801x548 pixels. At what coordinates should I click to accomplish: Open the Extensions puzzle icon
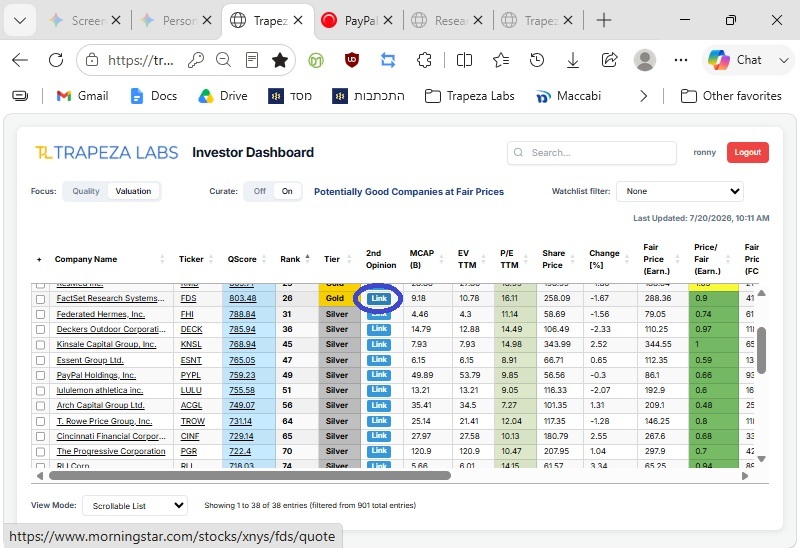click(x=424, y=60)
